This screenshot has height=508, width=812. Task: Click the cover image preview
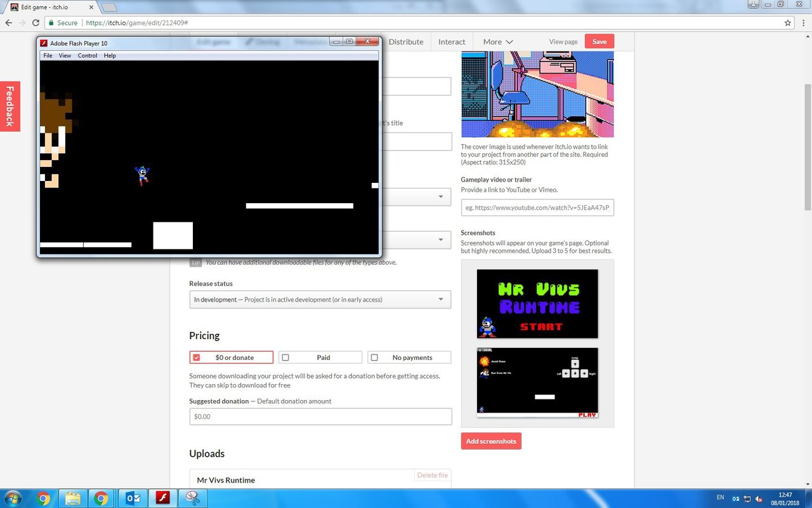pyautogui.click(x=537, y=94)
